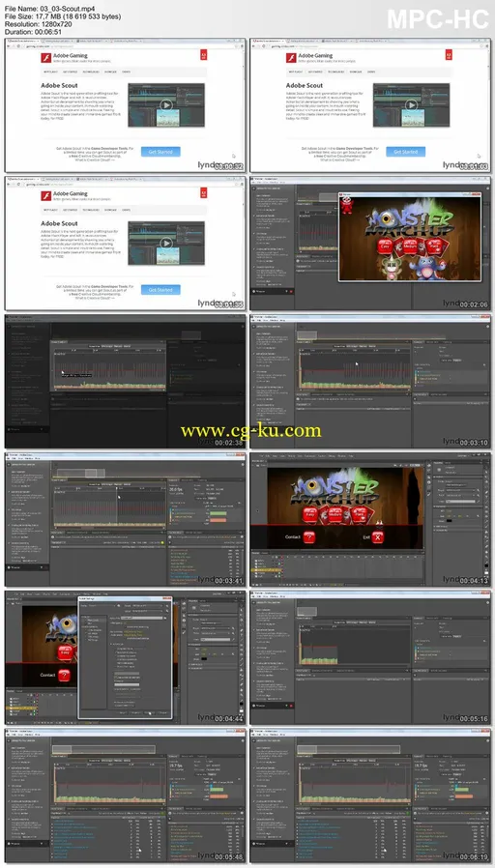
Task: Open the thumbnail stamped 00:05:48
Action: click(x=125, y=796)
